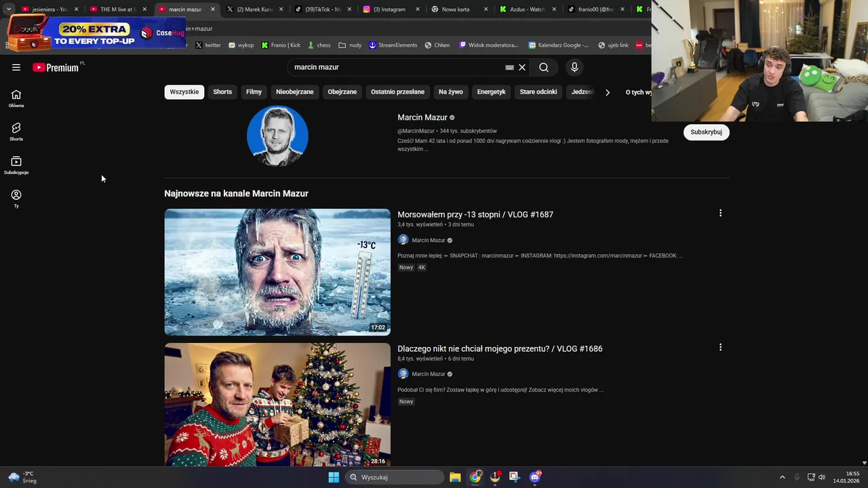
Task: Click small channel avatar under VLOG #1687
Action: [x=403, y=240]
